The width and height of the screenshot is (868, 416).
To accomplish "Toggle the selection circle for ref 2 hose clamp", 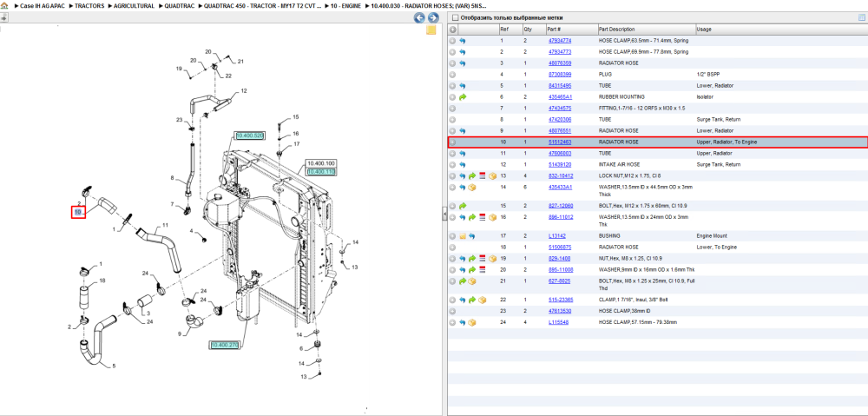I will [x=452, y=51].
